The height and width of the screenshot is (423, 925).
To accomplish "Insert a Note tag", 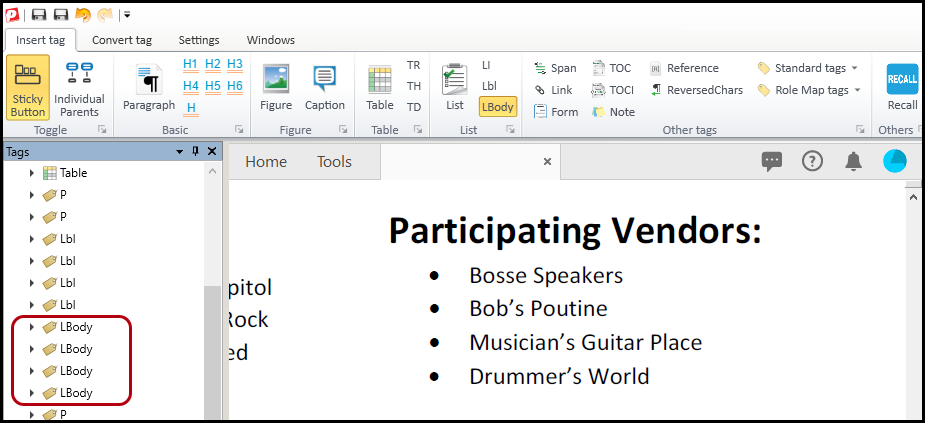I will pyautogui.click(x=613, y=112).
